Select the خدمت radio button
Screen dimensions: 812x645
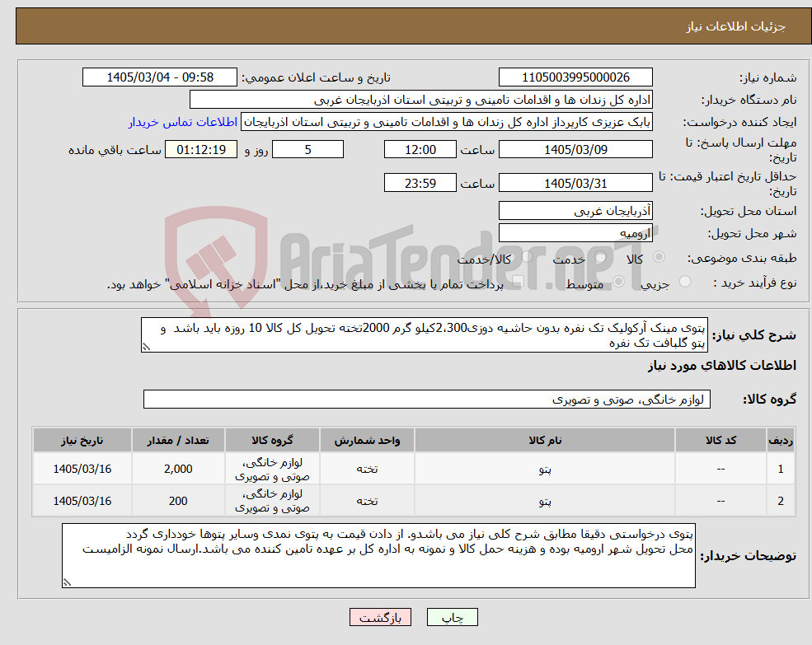[x=601, y=257]
